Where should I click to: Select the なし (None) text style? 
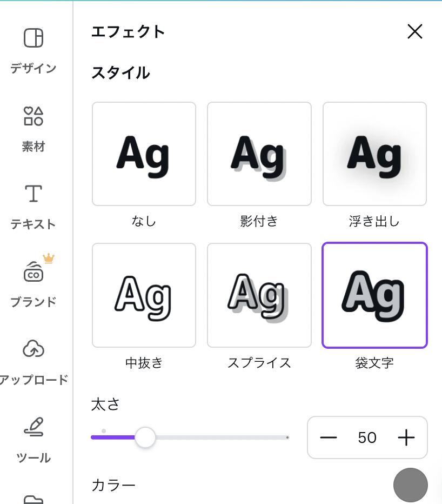tap(144, 154)
